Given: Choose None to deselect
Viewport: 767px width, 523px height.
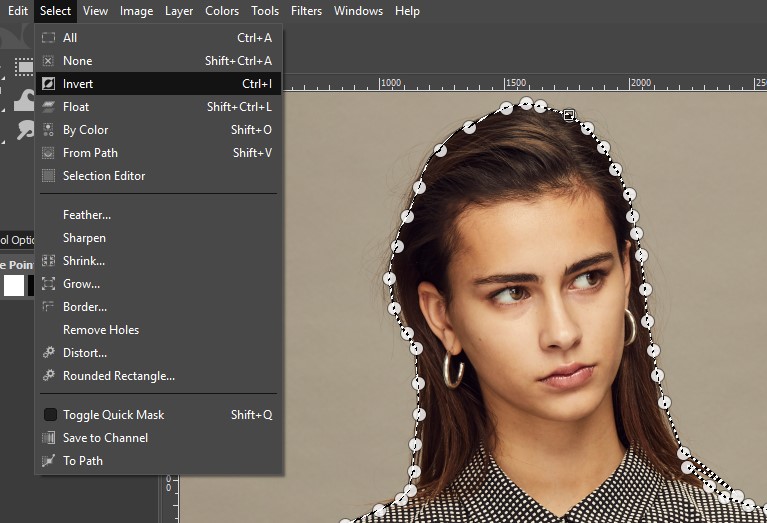Looking at the screenshot, I should coord(158,61).
